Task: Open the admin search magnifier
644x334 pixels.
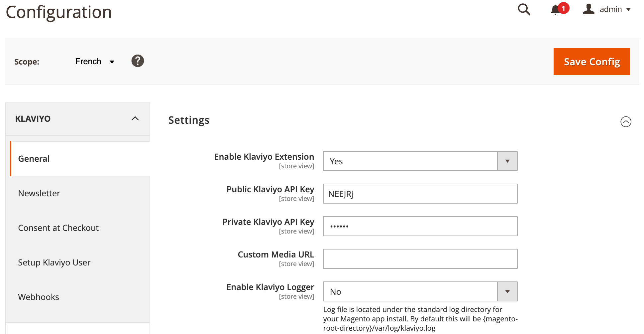Action: click(524, 9)
